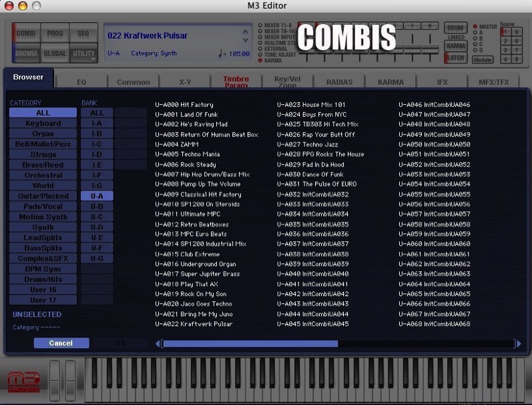Screen dimensions: 532x405
Task: Select scene 4 button
Action: pos(505,59)
